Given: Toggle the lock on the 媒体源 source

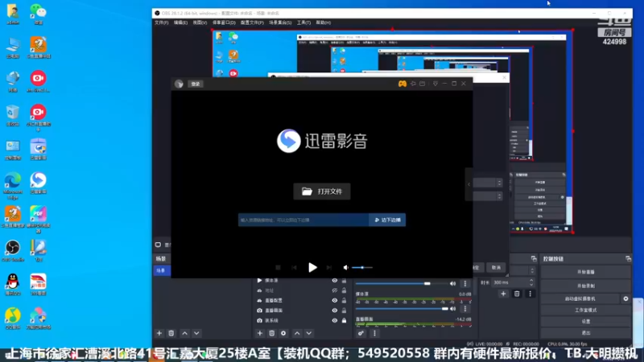Looking at the screenshot, I should click(x=345, y=281).
